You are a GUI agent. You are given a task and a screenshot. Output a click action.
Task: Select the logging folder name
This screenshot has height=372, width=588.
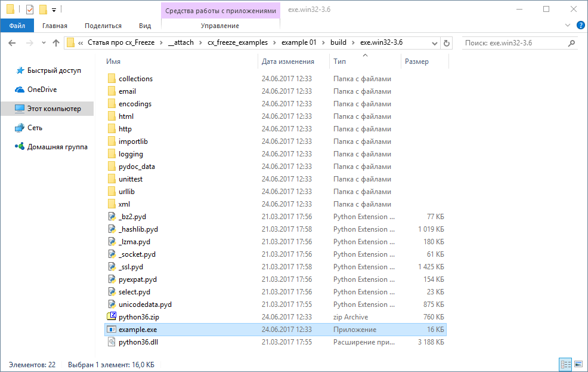click(131, 154)
